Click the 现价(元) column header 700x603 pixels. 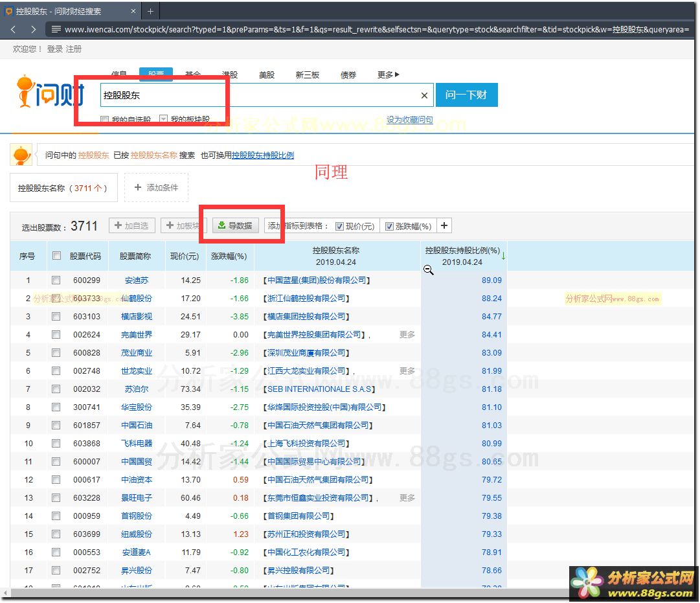185,256
